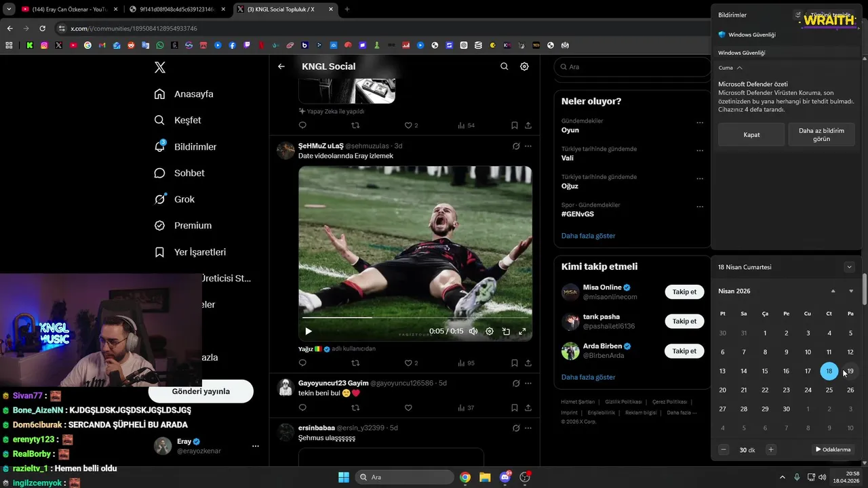Open Chrome from taskbar
This screenshot has height=488, width=868.
(x=465, y=477)
